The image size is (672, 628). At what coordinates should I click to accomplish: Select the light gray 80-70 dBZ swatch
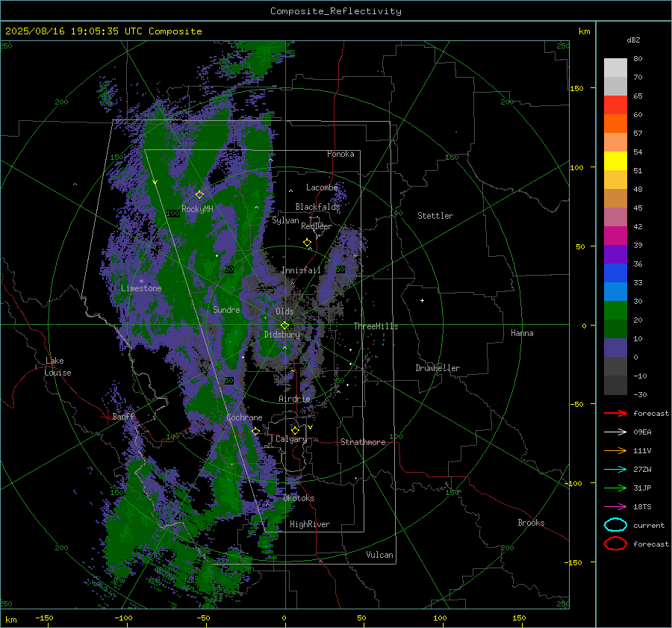click(615, 68)
